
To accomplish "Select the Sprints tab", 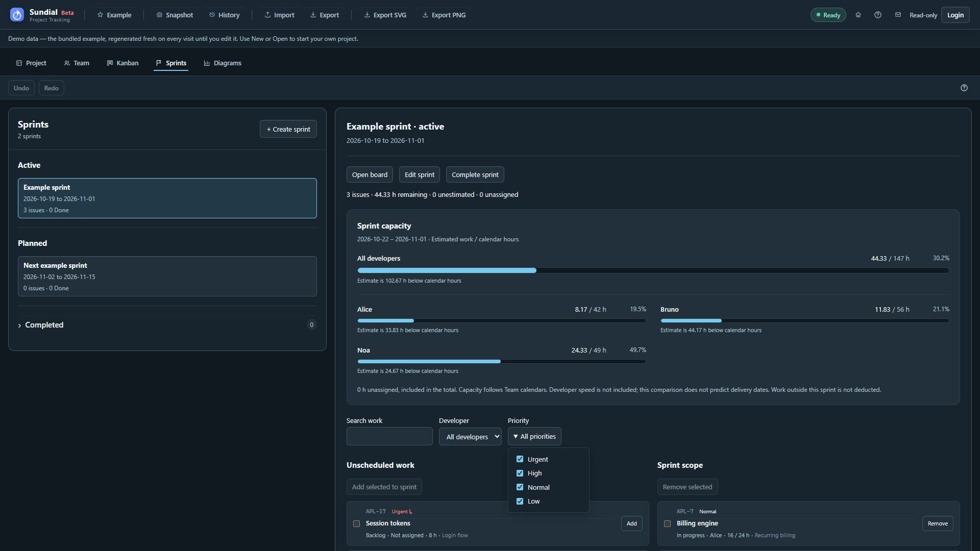I will [x=171, y=63].
